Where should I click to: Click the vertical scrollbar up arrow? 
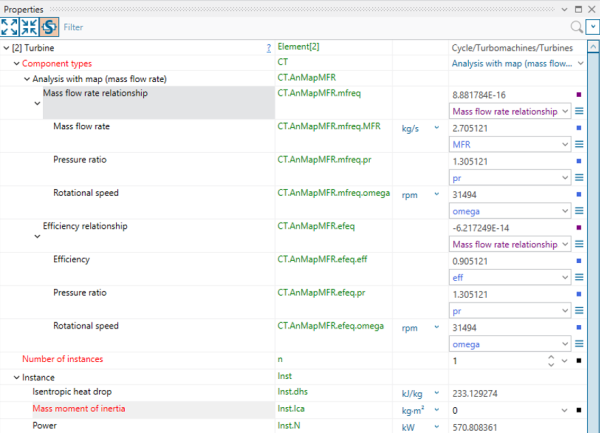click(593, 47)
